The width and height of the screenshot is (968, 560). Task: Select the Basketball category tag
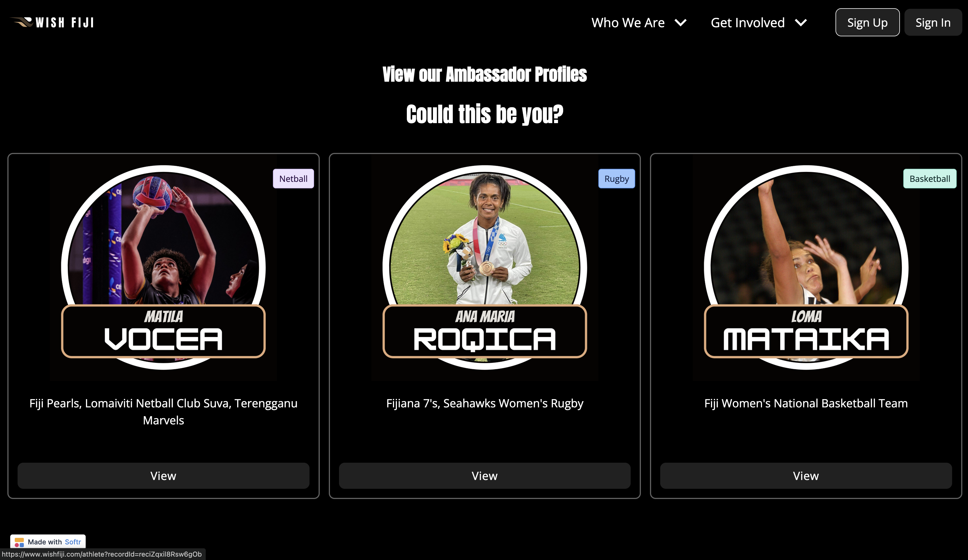pos(930,179)
